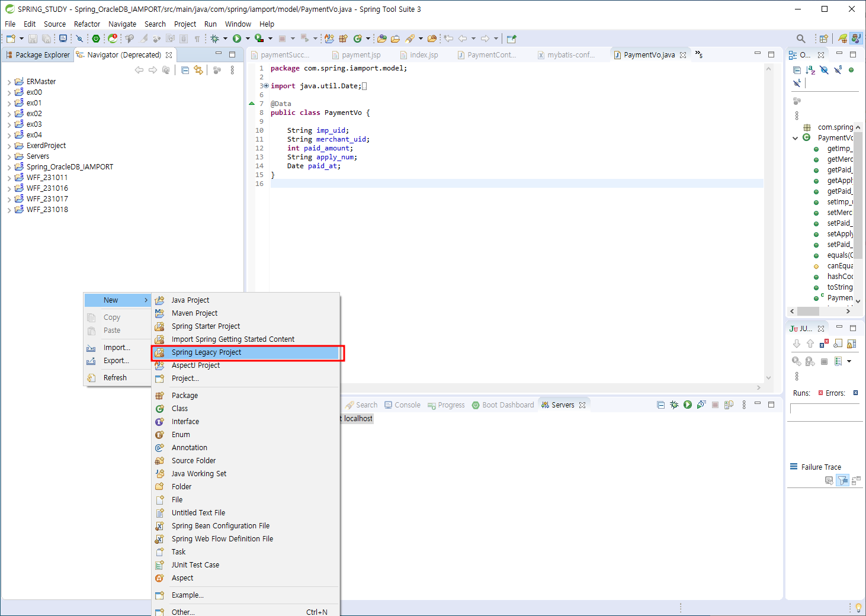
Task: Click Import... in the context menu
Action: pyautogui.click(x=117, y=348)
